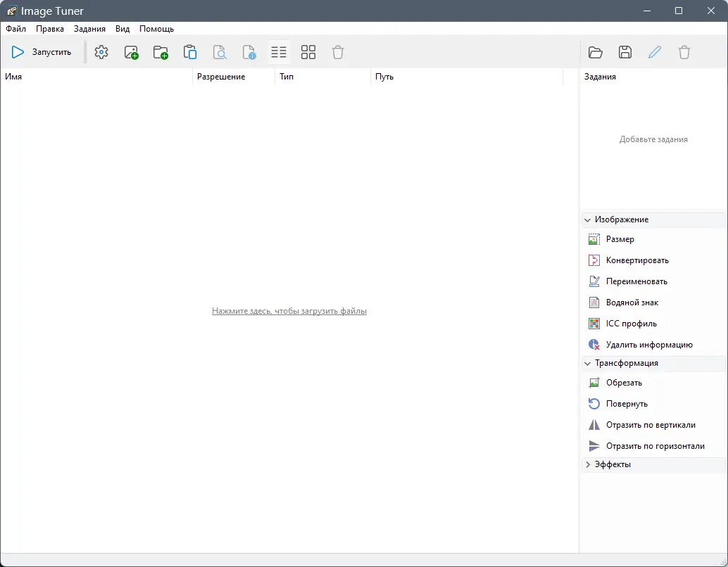The width and height of the screenshot is (728, 567).
Task: Click the edit task pencil icon
Action: click(x=655, y=52)
